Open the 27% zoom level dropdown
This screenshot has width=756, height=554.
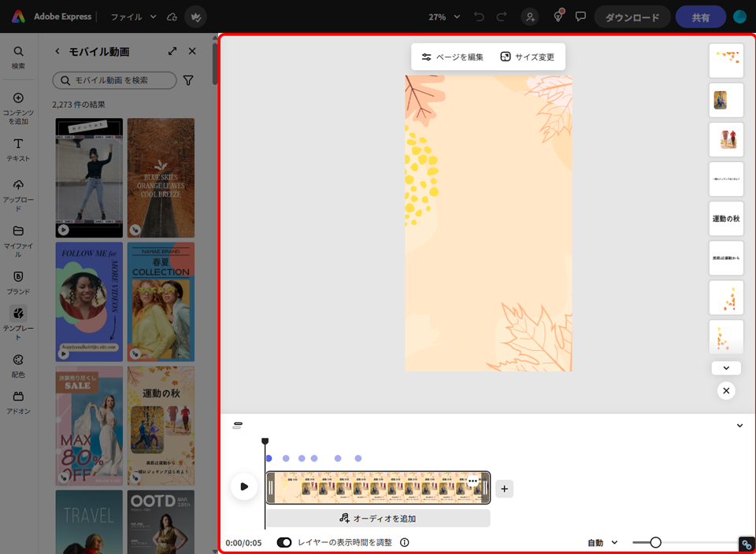443,17
